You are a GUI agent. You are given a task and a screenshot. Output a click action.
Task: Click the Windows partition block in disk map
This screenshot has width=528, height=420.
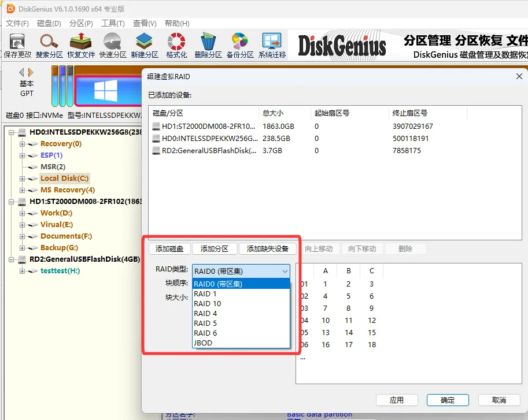click(108, 91)
